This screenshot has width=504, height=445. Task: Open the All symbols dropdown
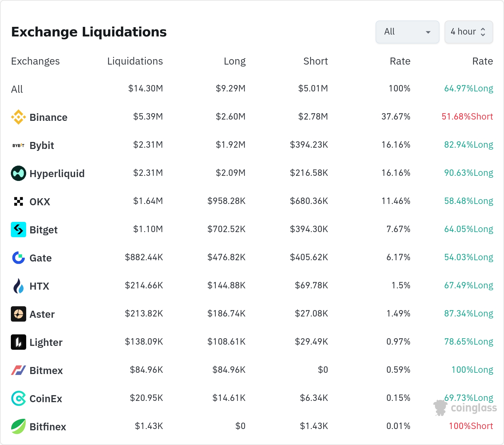click(x=407, y=32)
